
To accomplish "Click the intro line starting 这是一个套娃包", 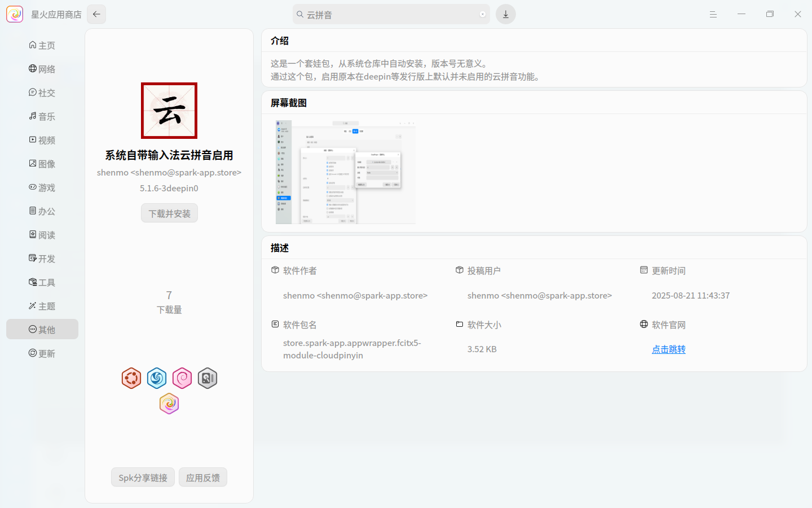I will [x=379, y=64].
